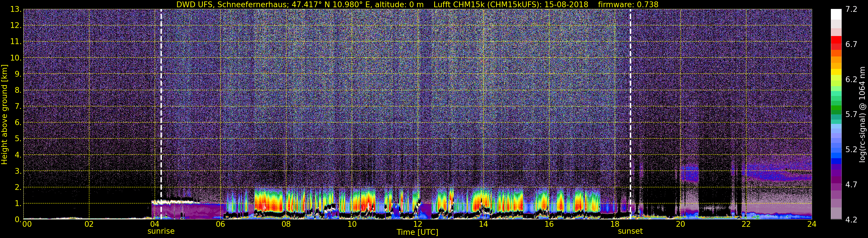Click the colorbar label 'log(rc-signal) @ 1064 nm'
Screen dimensions: 868x238
coord(862,115)
